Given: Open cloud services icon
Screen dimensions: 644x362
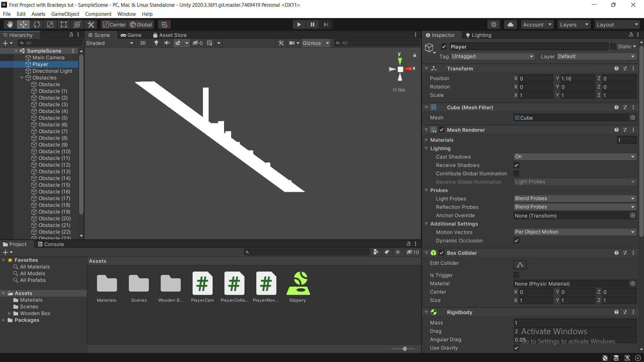Looking at the screenshot, I should pyautogui.click(x=510, y=24).
